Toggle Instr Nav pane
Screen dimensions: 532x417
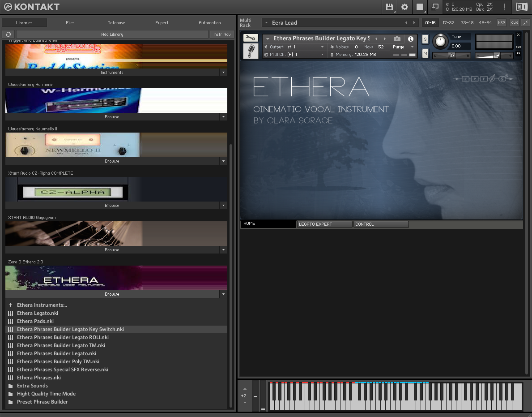coord(222,34)
